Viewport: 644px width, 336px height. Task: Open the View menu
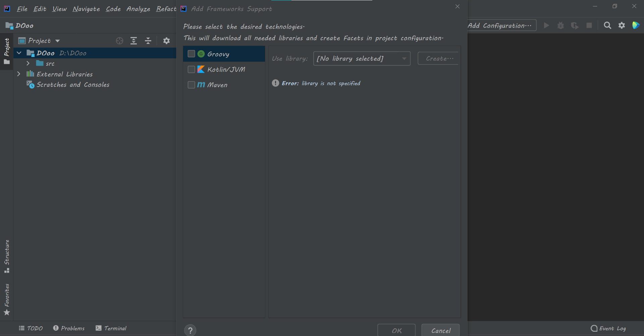[59, 9]
